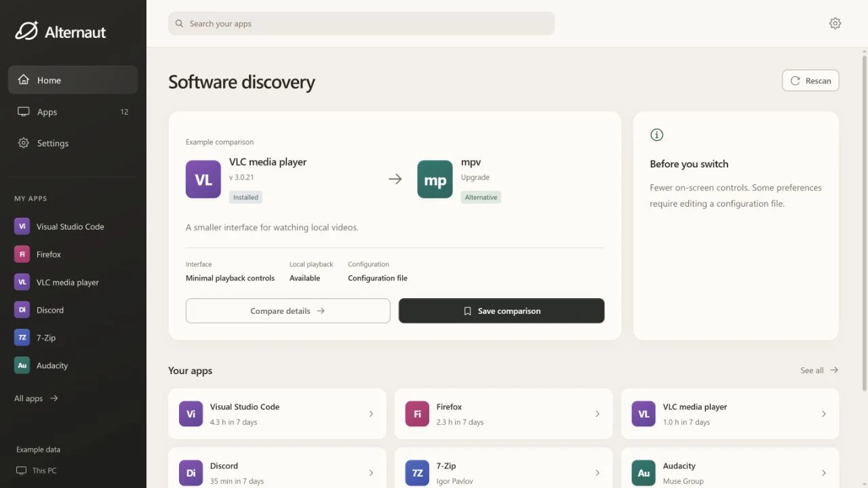Click the Before you switch heading

click(689, 164)
